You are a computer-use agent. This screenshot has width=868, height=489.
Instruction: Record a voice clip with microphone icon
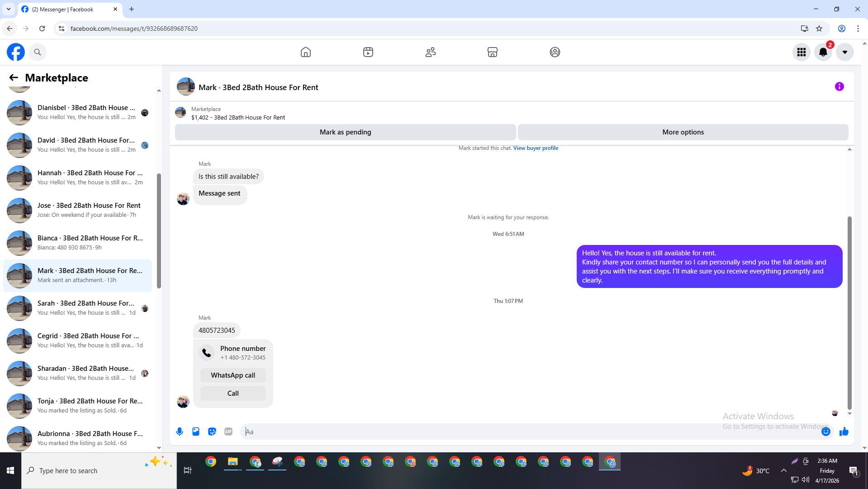click(180, 431)
